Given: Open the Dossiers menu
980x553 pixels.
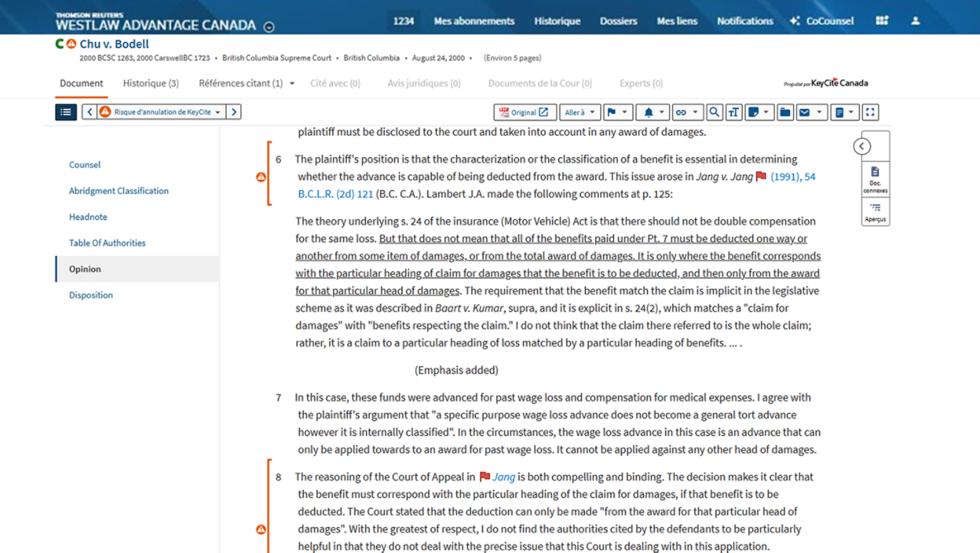Looking at the screenshot, I should (x=619, y=21).
